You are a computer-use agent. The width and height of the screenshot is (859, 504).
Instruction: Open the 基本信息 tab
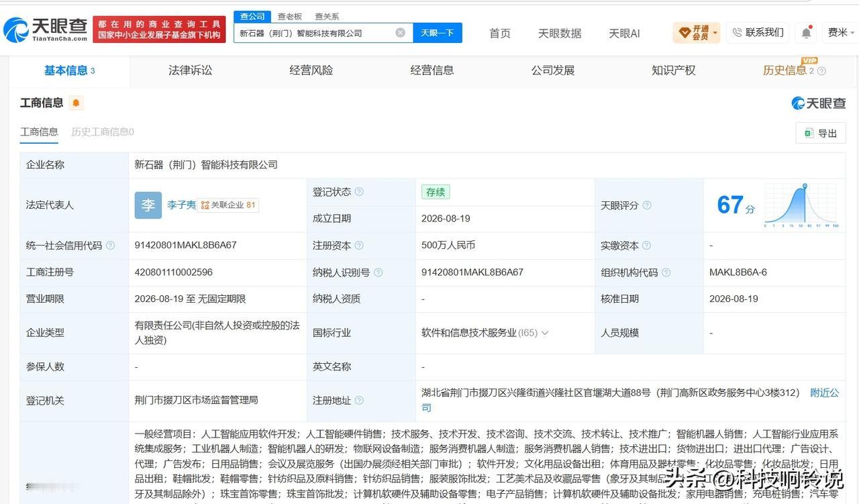pyautogui.click(x=69, y=70)
